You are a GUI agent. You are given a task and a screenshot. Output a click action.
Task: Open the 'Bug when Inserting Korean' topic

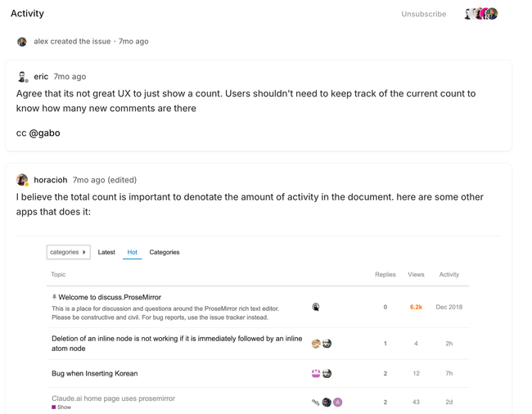click(94, 373)
